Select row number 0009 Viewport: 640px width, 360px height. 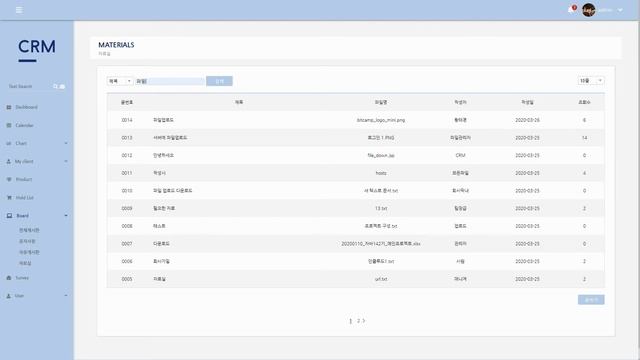pos(127,209)
